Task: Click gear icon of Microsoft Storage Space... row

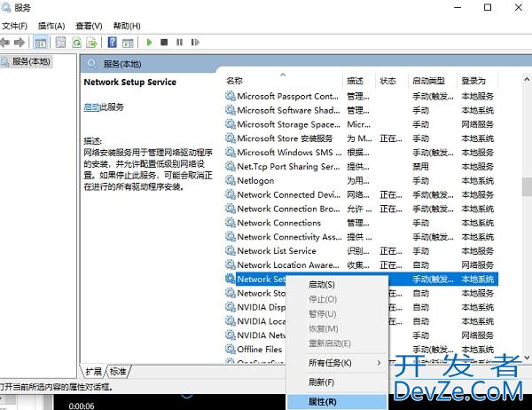Action: (231, 124)
